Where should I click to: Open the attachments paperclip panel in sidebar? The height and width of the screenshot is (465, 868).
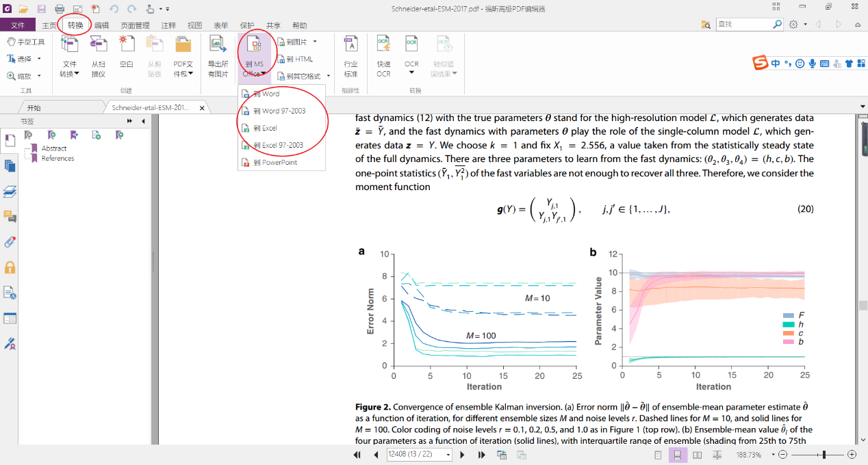click(10, 242)
